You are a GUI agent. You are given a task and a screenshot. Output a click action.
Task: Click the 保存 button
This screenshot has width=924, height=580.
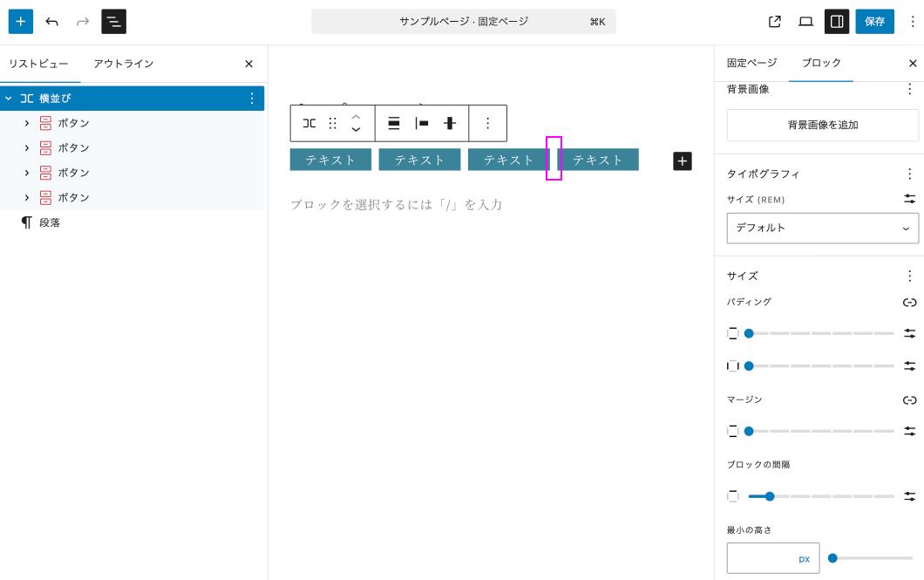874,22
